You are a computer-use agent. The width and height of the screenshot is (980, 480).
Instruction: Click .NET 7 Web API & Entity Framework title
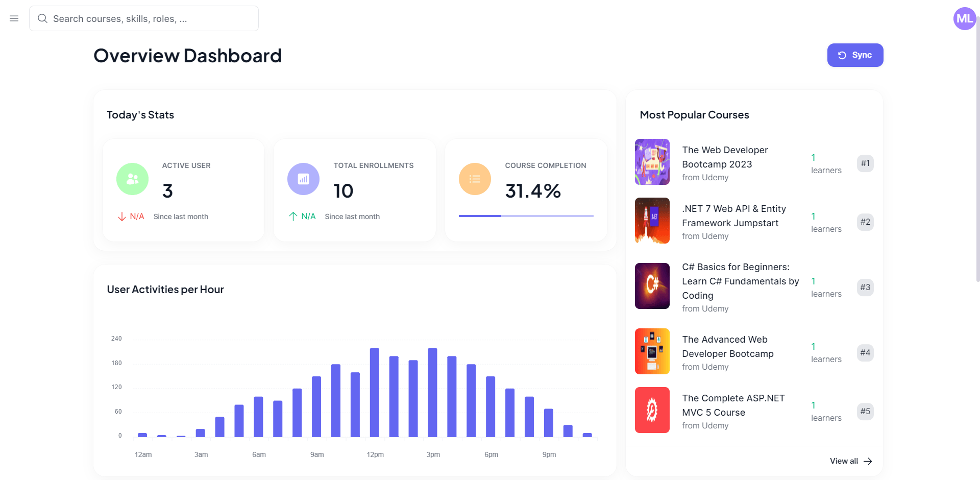pos(734,215)
